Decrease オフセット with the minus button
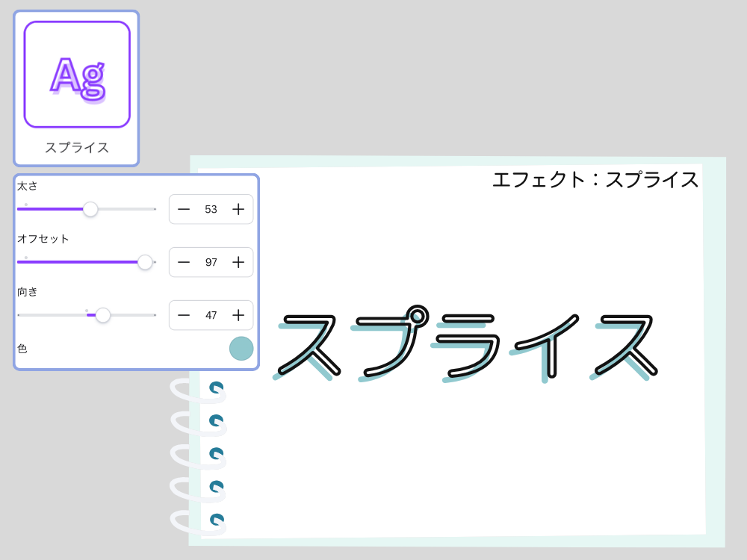Viewport: 747px width, 560px height. pyautogui.click(x=184, y=262)
